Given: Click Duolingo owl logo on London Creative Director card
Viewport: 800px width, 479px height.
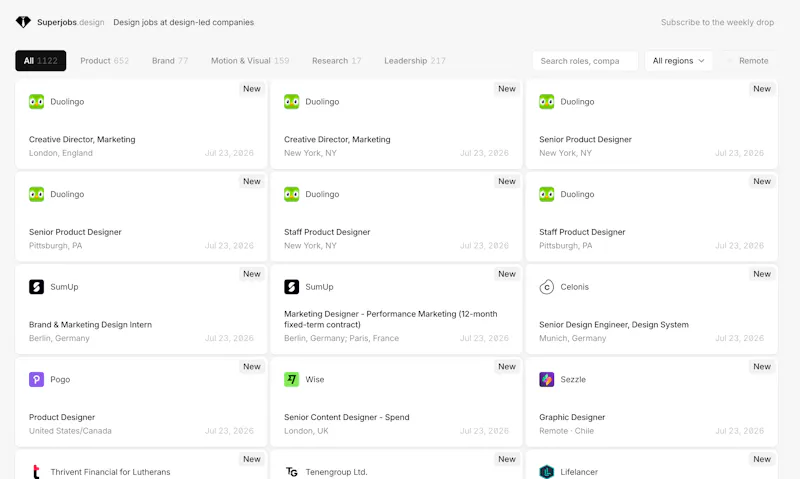Looking at the screenshot, I should (x=36, y=102).
